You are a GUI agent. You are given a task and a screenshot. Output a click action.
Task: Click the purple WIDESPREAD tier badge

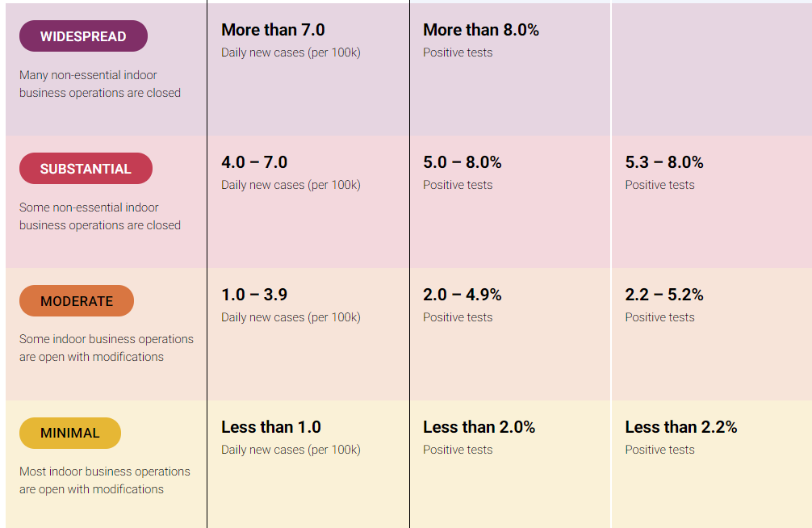click(83, 36)
